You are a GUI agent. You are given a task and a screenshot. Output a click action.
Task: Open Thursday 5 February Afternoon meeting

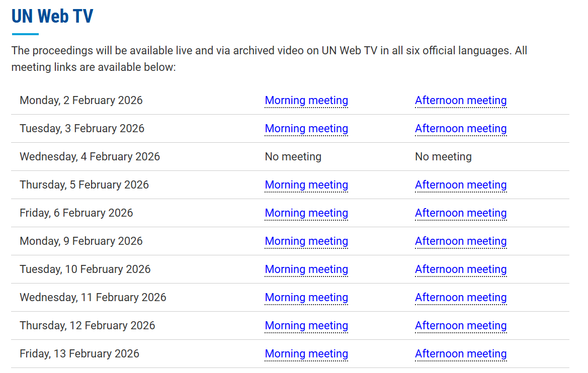[460, 185]
